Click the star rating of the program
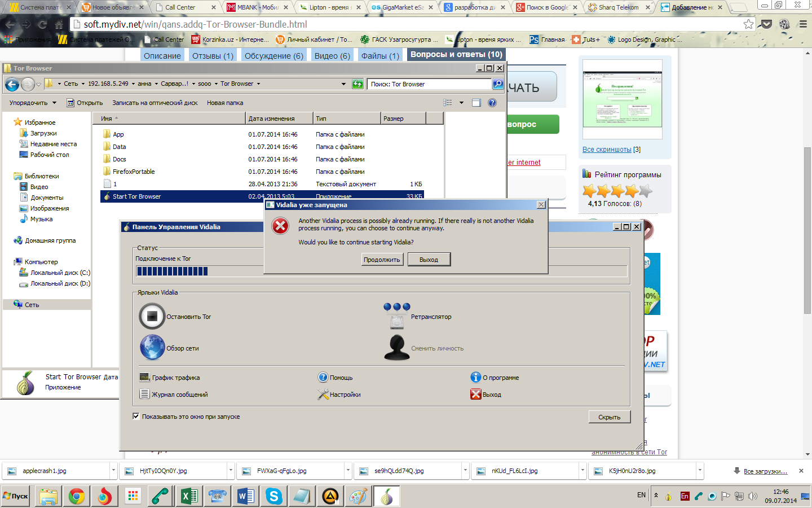This screenshot has width=812, height=508. (617, 191)
